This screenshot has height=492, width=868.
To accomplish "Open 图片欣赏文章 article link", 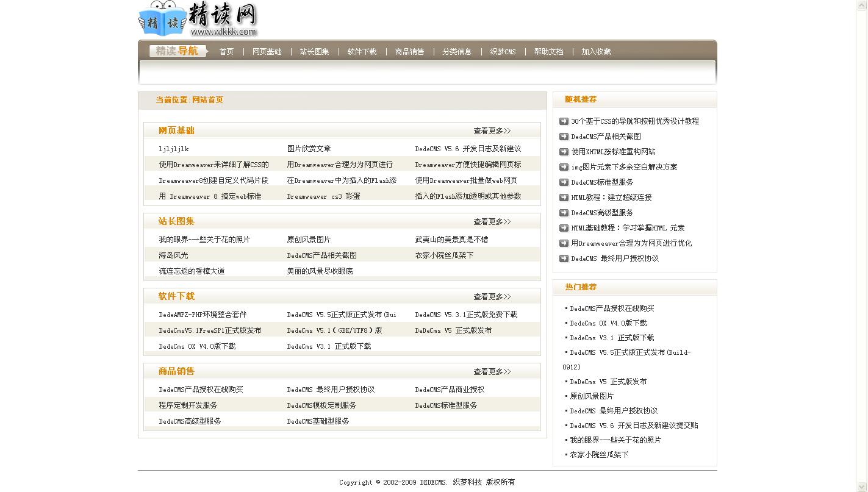I will (x=309, y=149).
